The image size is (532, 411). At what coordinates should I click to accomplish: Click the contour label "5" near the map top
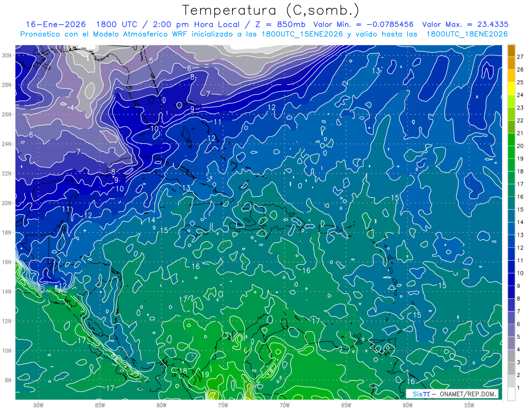151,60
